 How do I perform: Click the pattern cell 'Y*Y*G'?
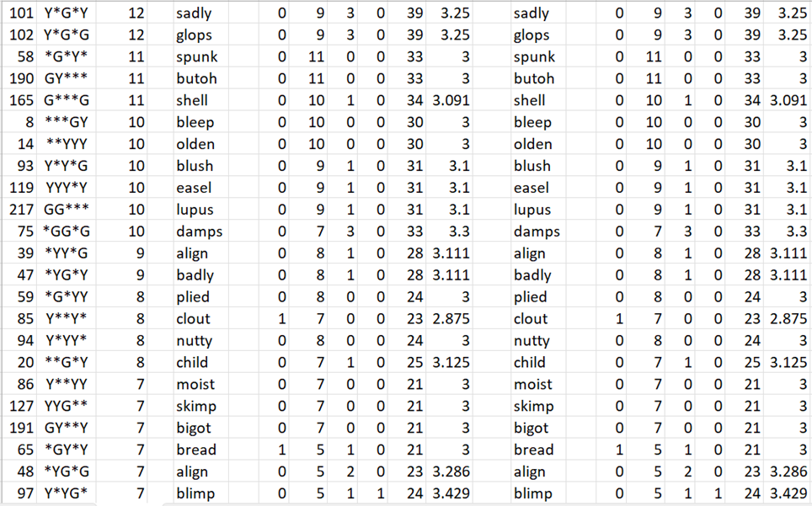coord(67,166)
